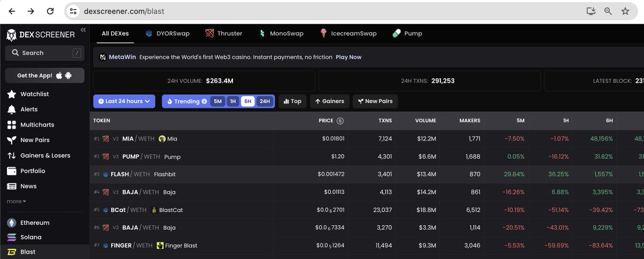Sort by the 6H column header

click(x=609, y=121)
